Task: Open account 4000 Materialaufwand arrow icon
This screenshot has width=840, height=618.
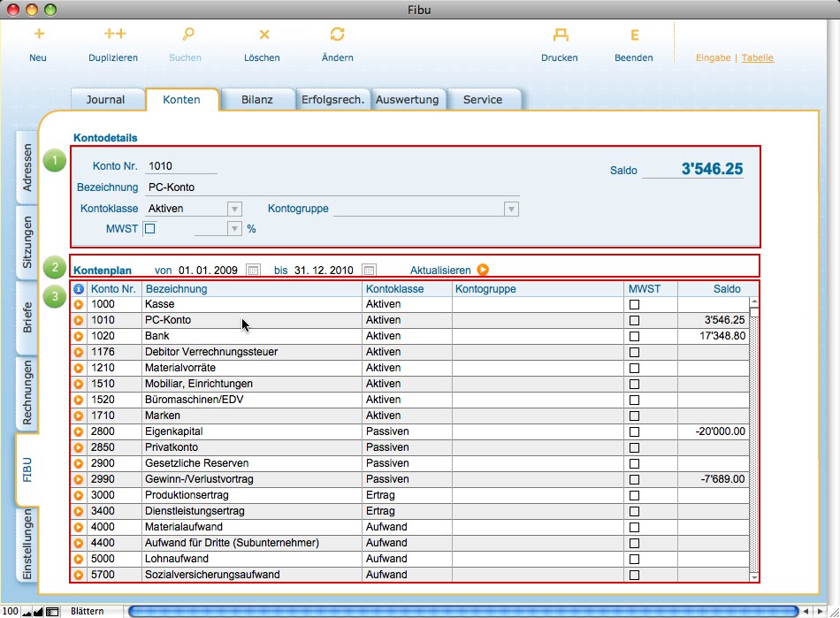Action: tap(79, 528)
